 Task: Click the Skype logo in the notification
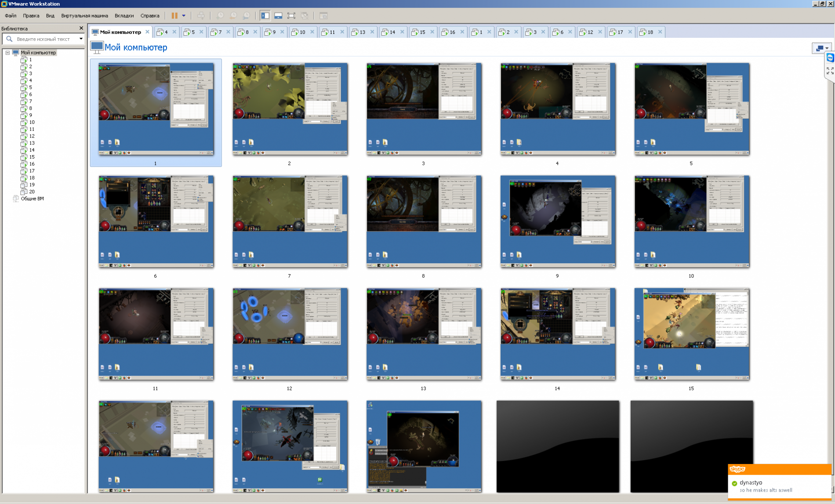point(737,469)
